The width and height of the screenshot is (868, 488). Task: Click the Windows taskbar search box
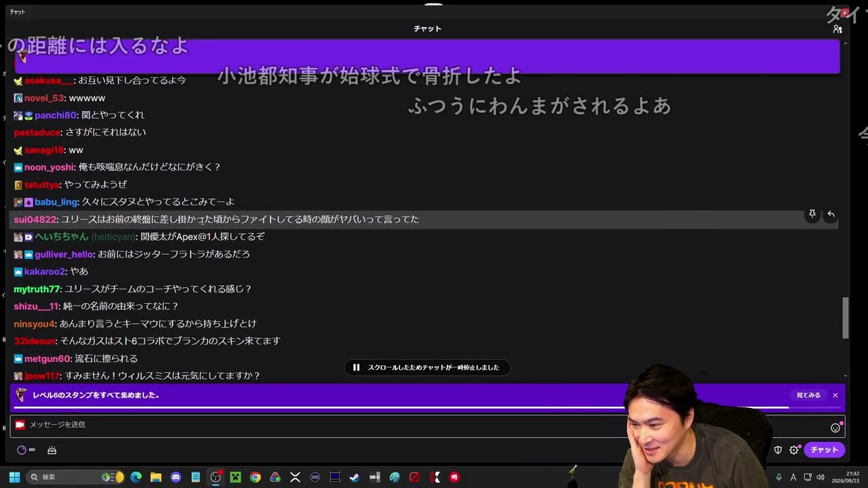75,477
